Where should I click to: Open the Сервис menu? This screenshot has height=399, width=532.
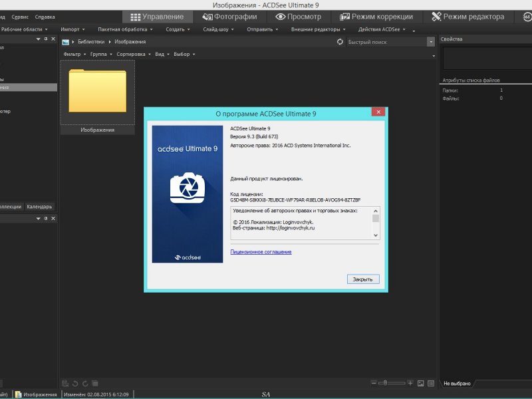(x=20, y=17)
